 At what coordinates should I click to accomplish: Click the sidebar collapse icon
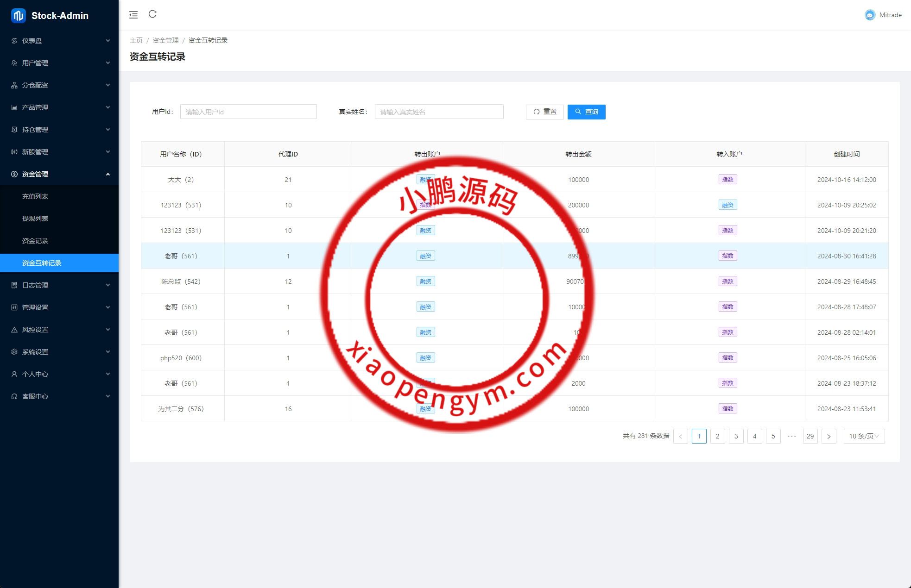tap(133, 15)
